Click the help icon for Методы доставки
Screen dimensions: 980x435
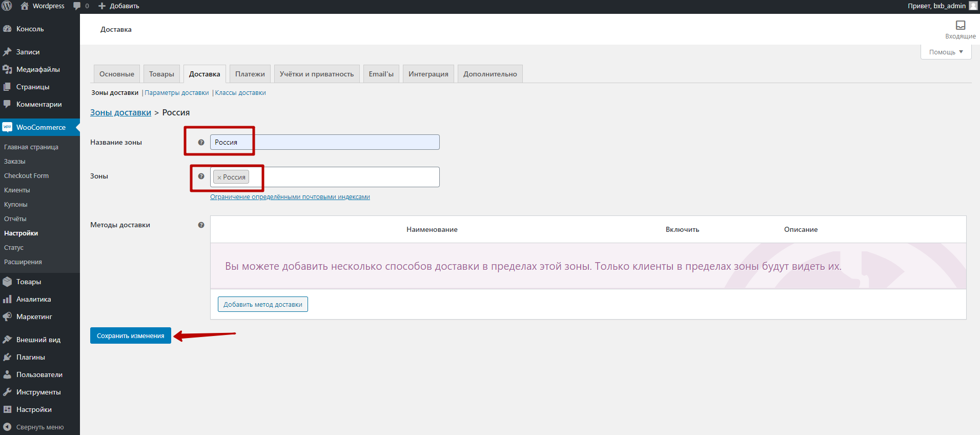201,225
